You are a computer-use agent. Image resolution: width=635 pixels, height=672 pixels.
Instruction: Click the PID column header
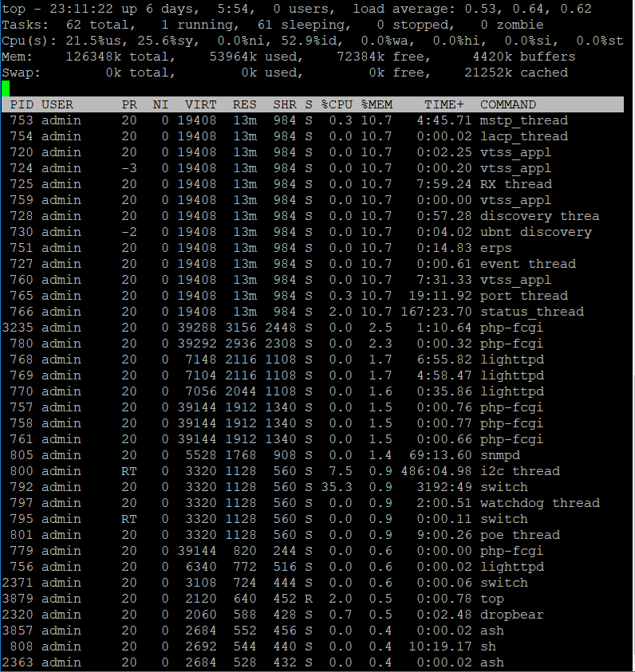pos(22,104)
